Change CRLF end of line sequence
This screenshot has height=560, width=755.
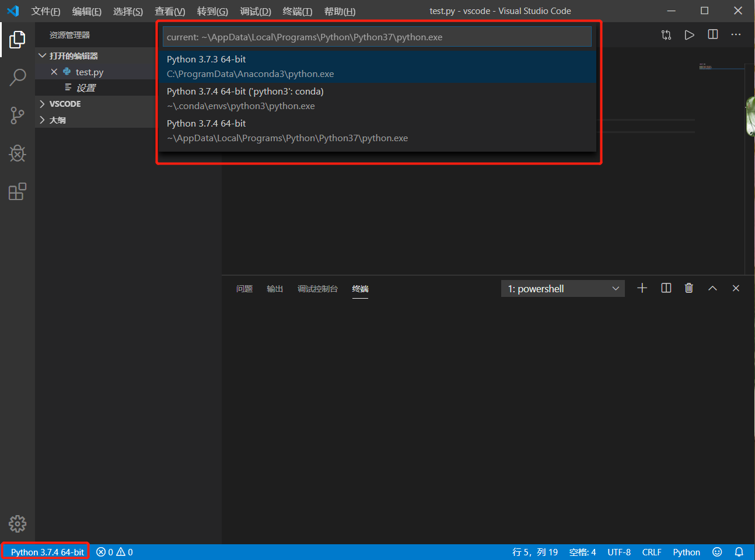coord(652,552)
